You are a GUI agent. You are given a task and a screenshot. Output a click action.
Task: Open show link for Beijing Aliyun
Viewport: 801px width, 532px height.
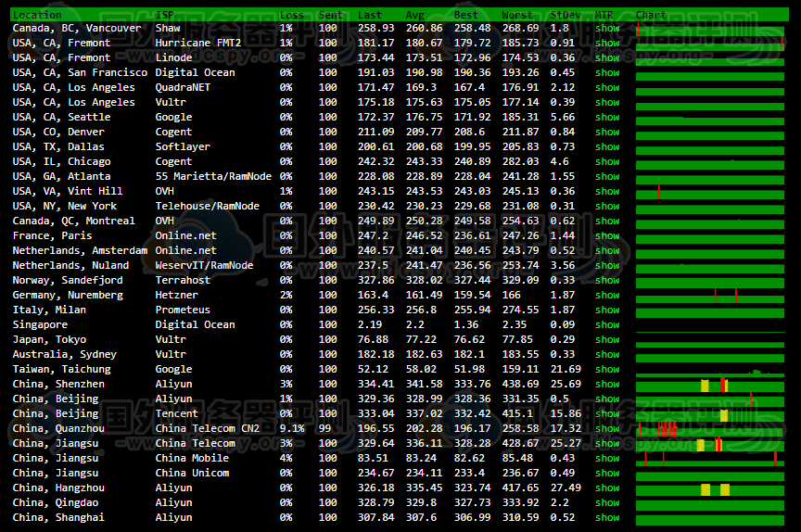tap(607, 399)
